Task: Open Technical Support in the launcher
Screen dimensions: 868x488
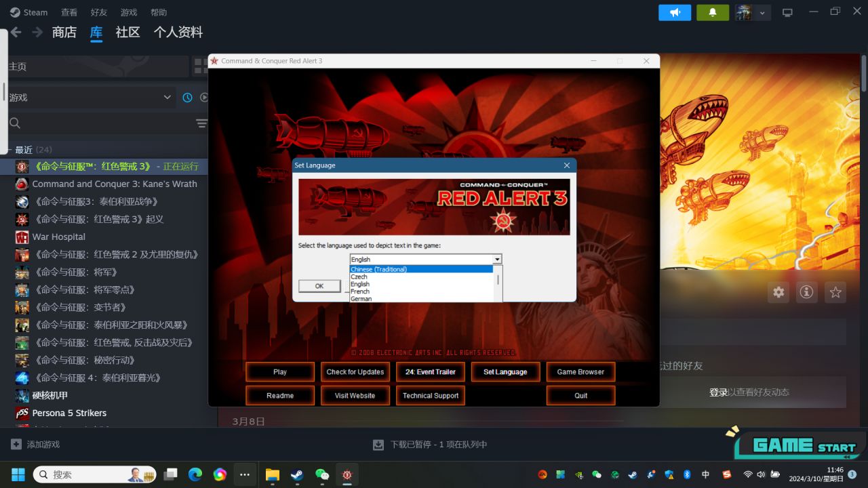Action: [x=431, y=395]
